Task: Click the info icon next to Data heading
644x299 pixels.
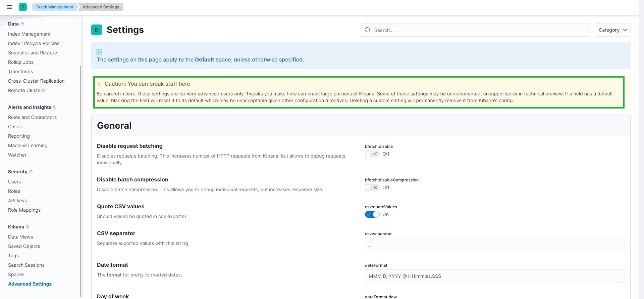Action: [x=22, y=24]
